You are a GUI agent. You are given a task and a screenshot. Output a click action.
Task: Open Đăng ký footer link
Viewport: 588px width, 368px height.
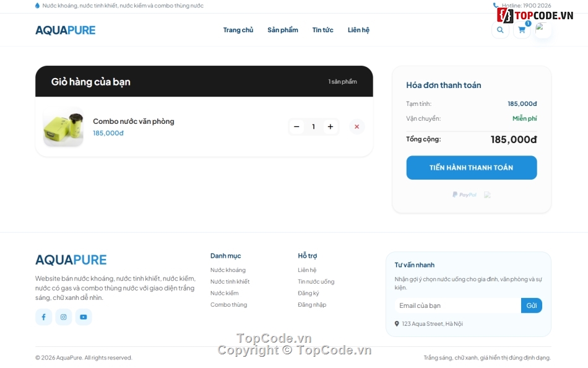308,293
